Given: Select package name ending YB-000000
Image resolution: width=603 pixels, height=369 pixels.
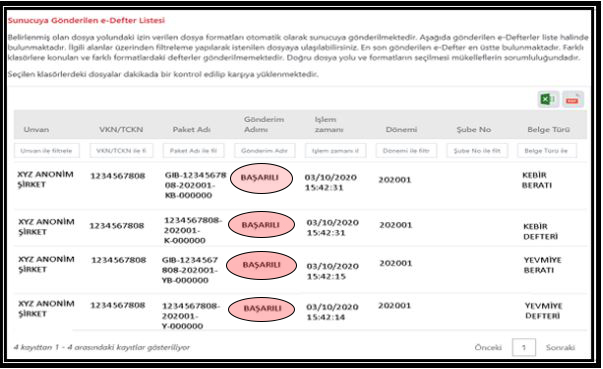Looking at the screenshot, I should (x=190, y=270).
